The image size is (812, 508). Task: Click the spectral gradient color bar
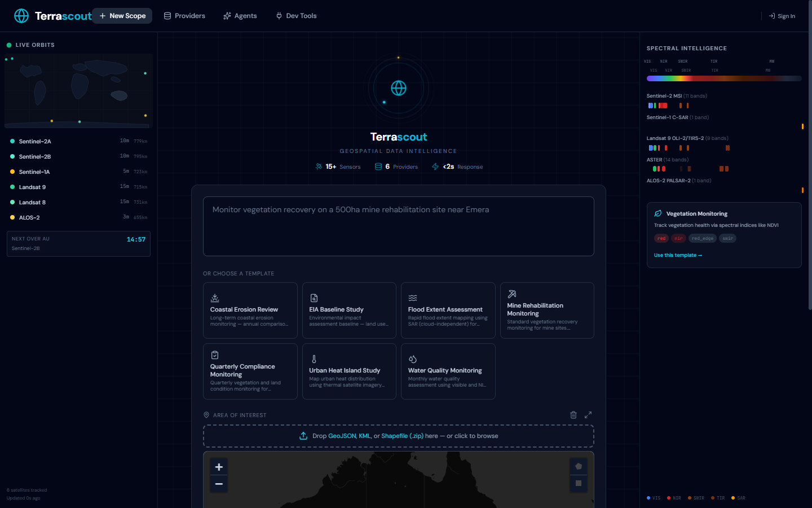click(724, 78)
